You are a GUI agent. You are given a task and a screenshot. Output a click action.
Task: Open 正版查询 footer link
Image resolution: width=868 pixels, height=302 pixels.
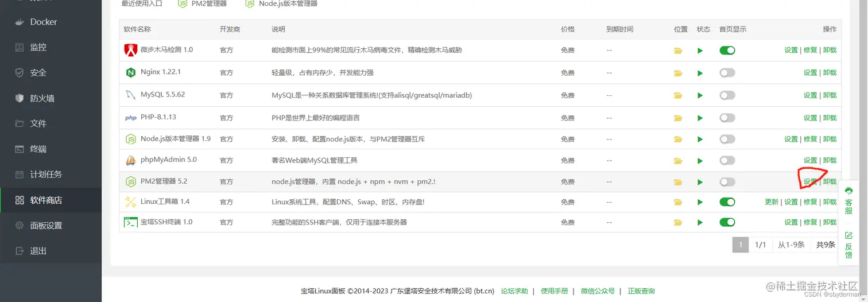point(641,291)
